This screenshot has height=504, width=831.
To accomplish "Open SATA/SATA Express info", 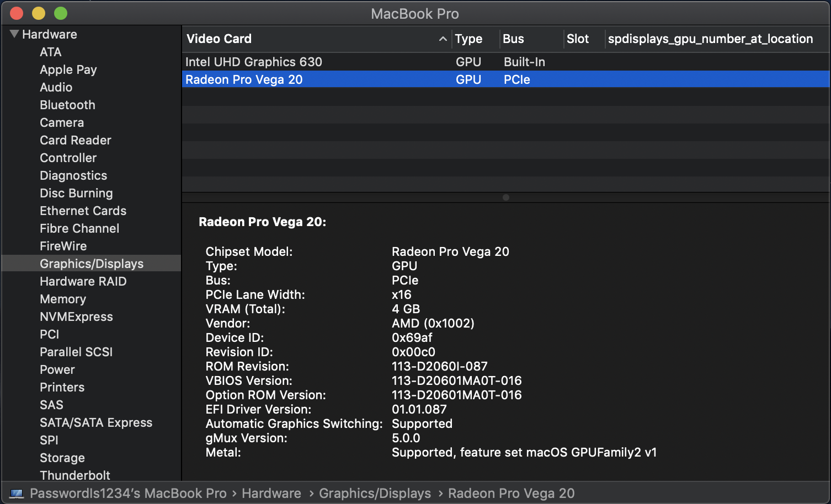I will 96,422.
